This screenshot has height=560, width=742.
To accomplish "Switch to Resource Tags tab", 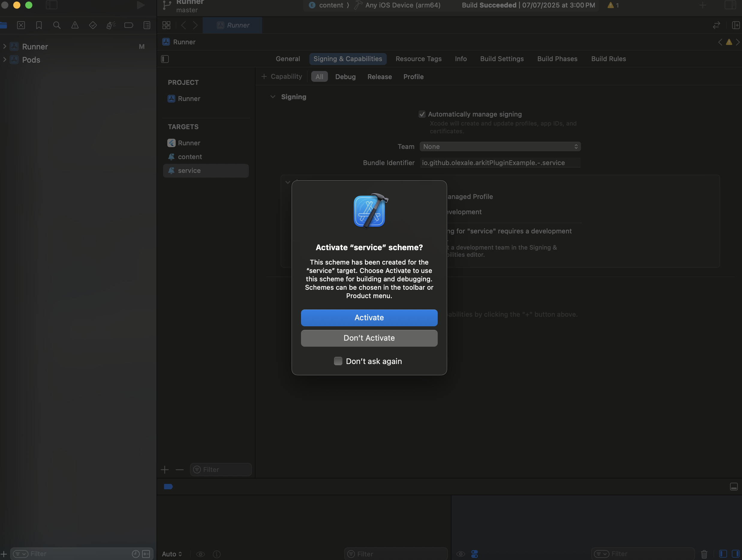I will [x=418, y=59].
